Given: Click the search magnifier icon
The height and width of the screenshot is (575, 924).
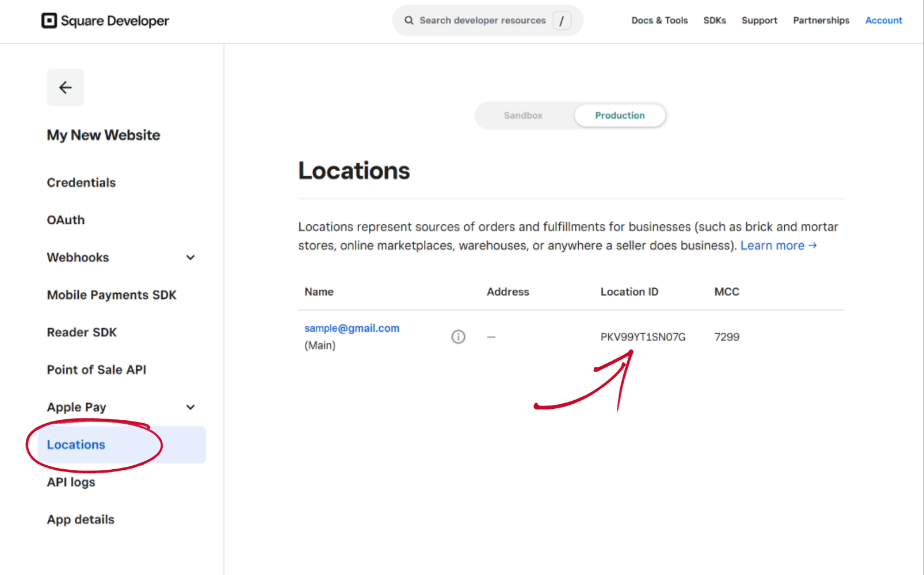Looking at the screenshot, I should pos(409,21).
